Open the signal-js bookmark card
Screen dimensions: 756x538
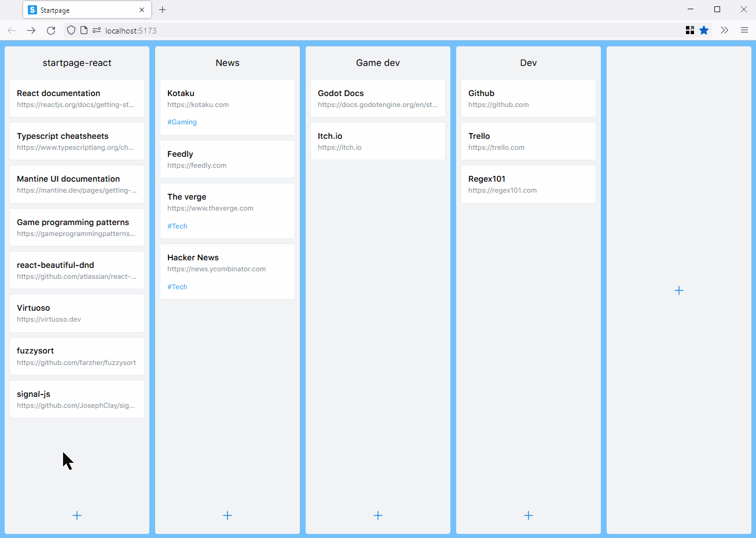[x=77, y=399]
